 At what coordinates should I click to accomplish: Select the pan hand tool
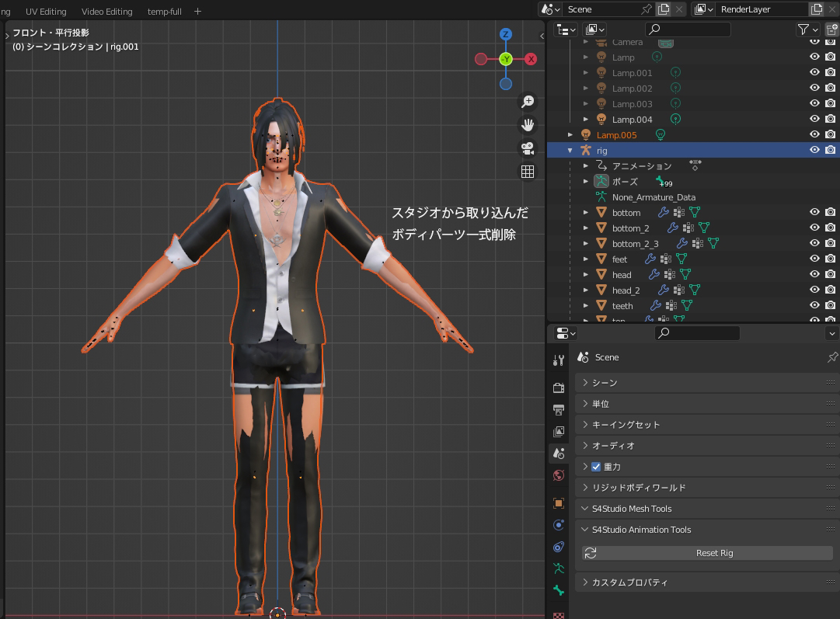[528, 124]
